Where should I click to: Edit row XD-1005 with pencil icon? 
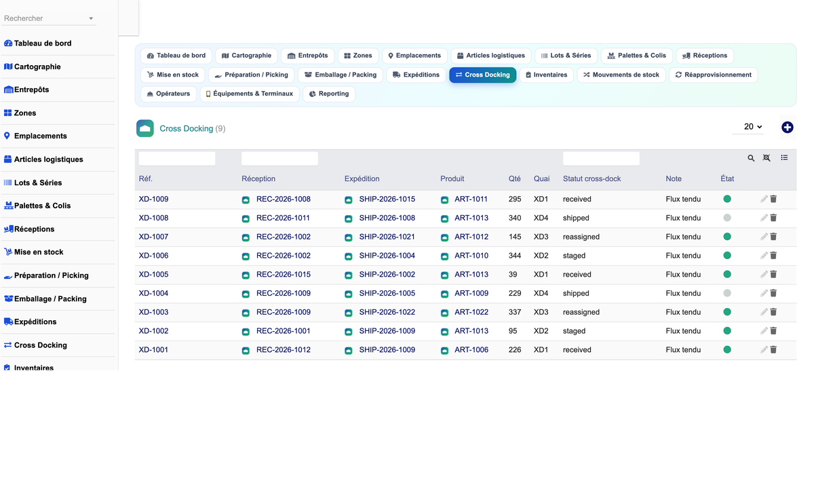pyautogui.click(x=764, y=275)
